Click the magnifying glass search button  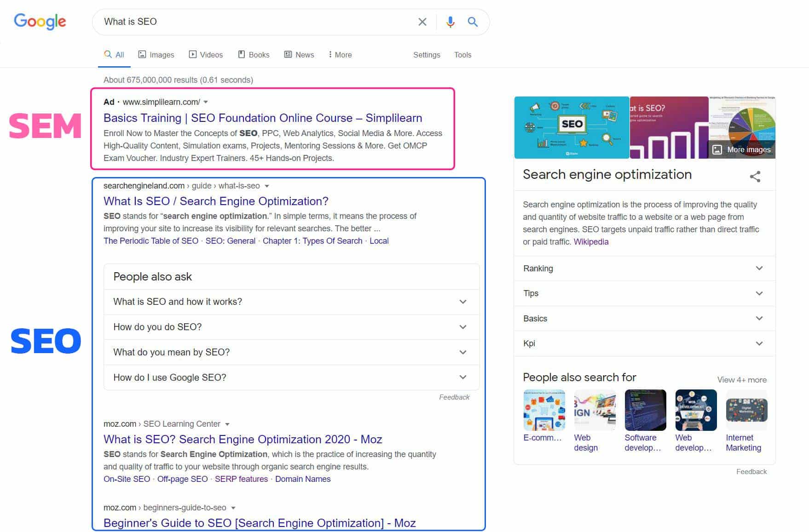click(x=473, y=22)
